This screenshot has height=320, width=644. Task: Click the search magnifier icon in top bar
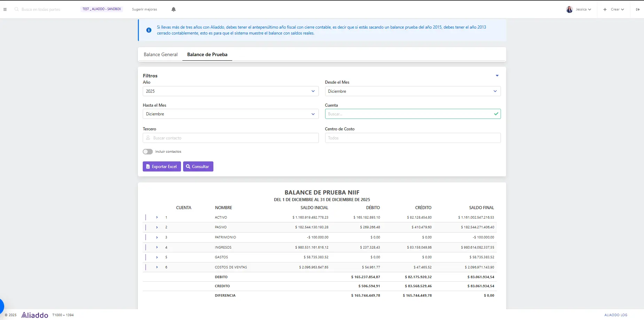tap(16, 9)
